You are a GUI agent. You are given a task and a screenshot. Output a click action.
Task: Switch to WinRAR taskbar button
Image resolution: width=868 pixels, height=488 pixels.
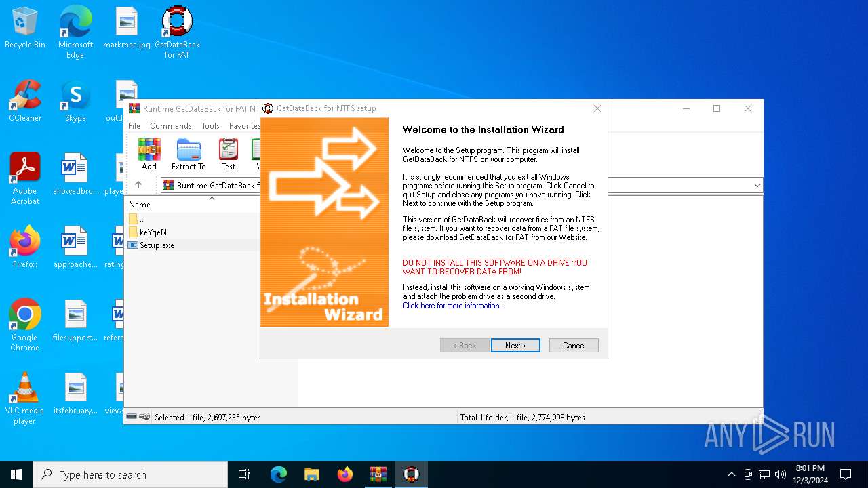pos(378,474)
